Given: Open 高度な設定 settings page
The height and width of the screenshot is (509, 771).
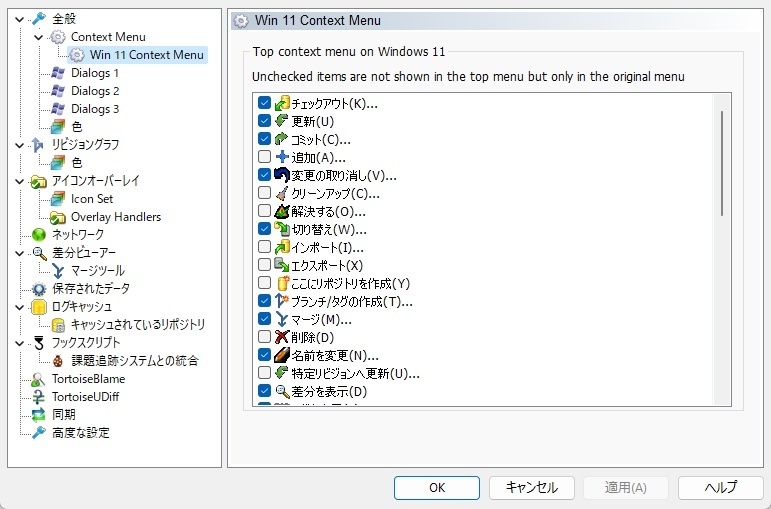Looking at the screenshot, I should (x=81, y=433).
